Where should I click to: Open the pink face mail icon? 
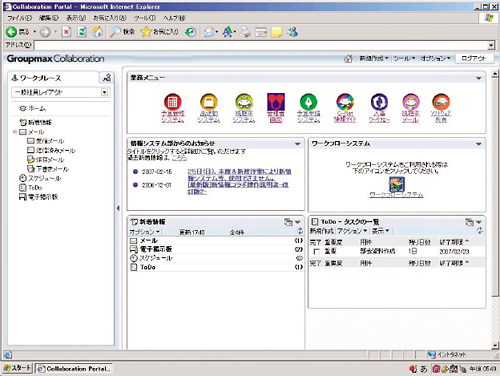pyautogui.click(x=411, y=102)
